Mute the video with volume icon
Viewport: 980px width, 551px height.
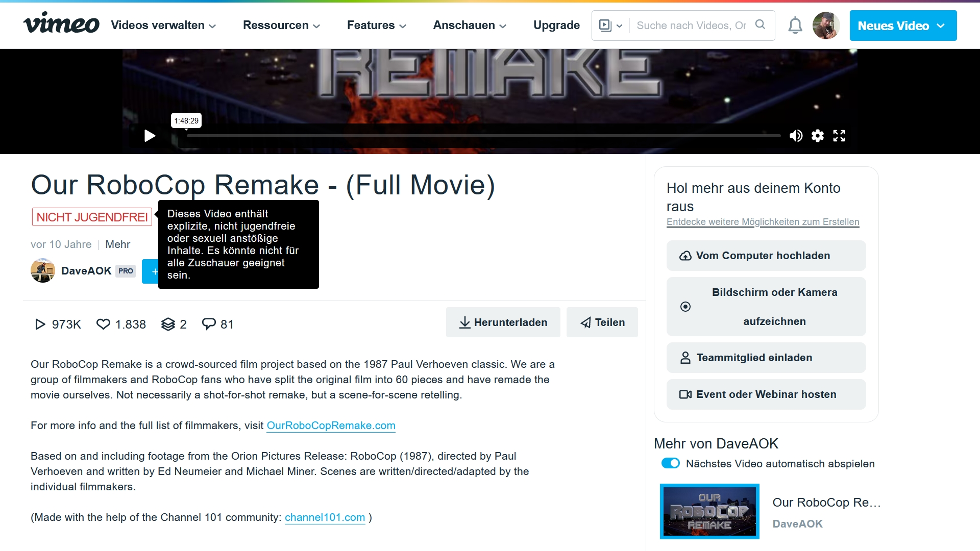796,136
